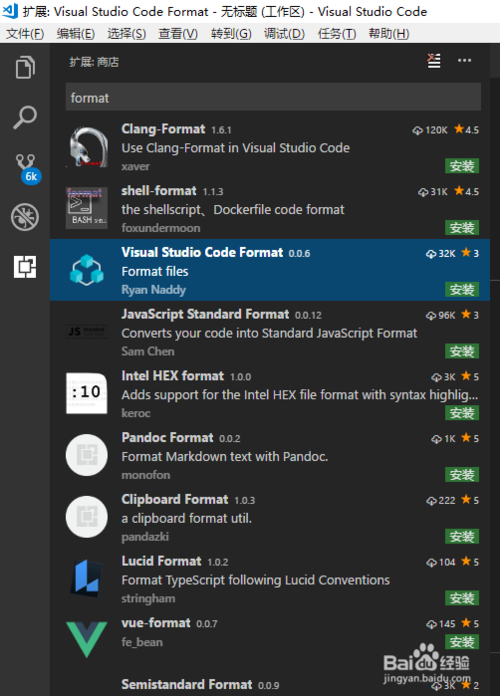
Task: Click the publisher name keroc
Action: point(136,413)
